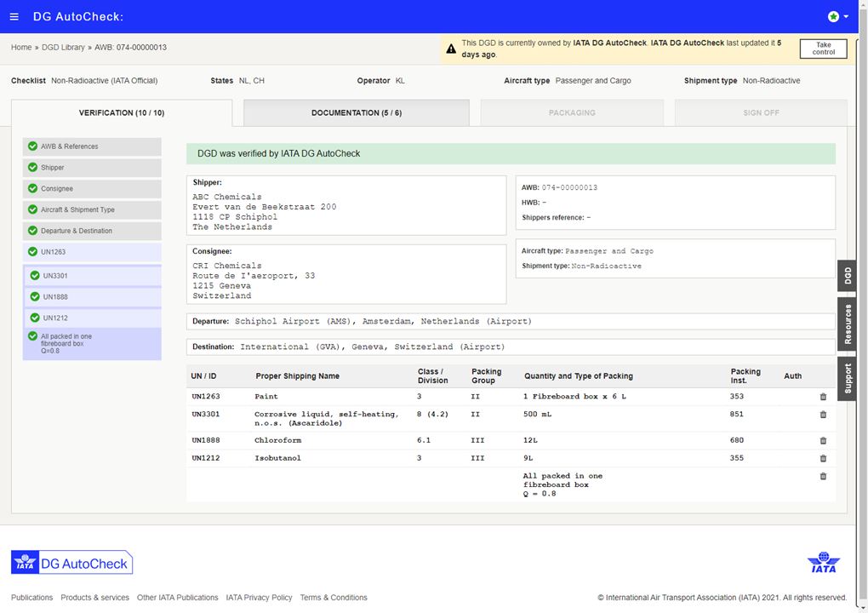Click the DGD was verified banner
Viewport: 868px width, 613px height.
tap(511, 154)
